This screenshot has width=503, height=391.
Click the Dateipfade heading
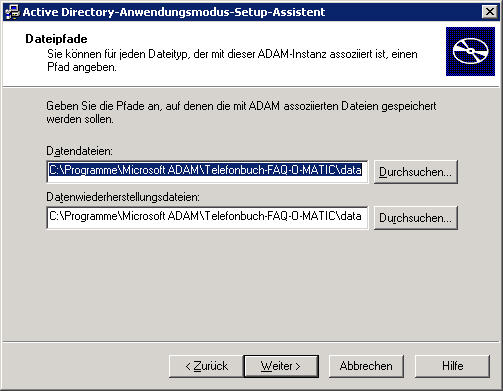click(56, 39)
